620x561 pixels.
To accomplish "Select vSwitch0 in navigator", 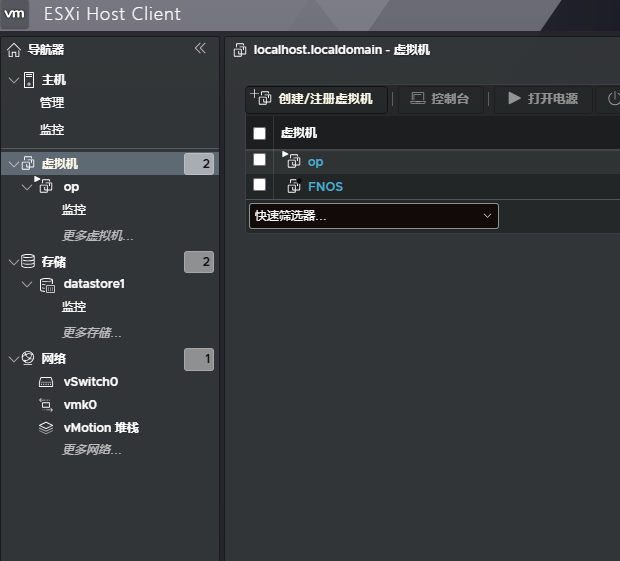I will [91, 382].
